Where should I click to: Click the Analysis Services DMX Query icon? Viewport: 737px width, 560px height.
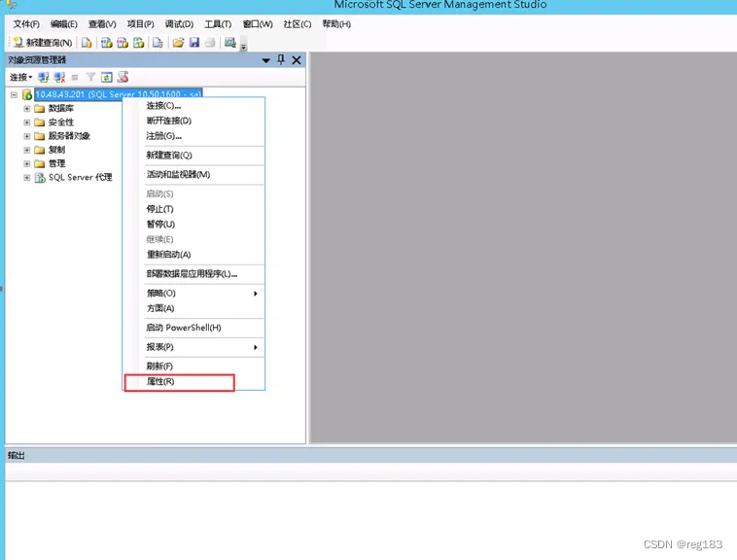pyautogui.click(x=123, y=43)
